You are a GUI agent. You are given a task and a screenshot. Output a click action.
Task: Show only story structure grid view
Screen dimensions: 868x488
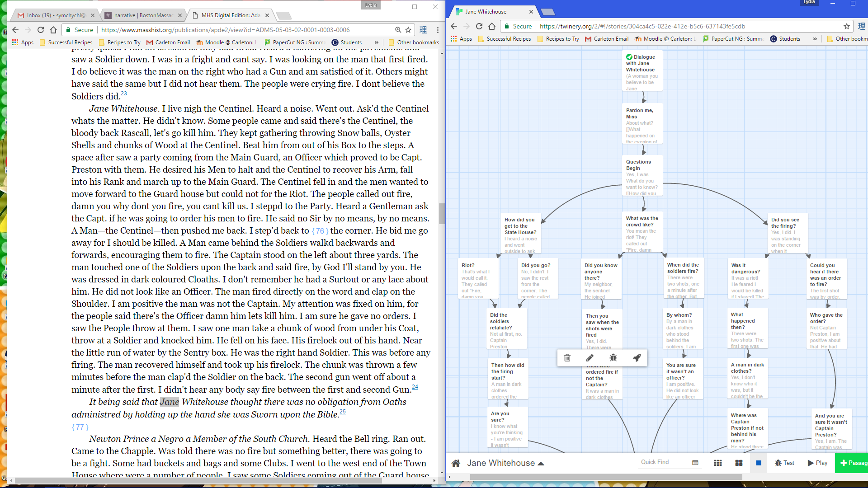click(717, 463)
